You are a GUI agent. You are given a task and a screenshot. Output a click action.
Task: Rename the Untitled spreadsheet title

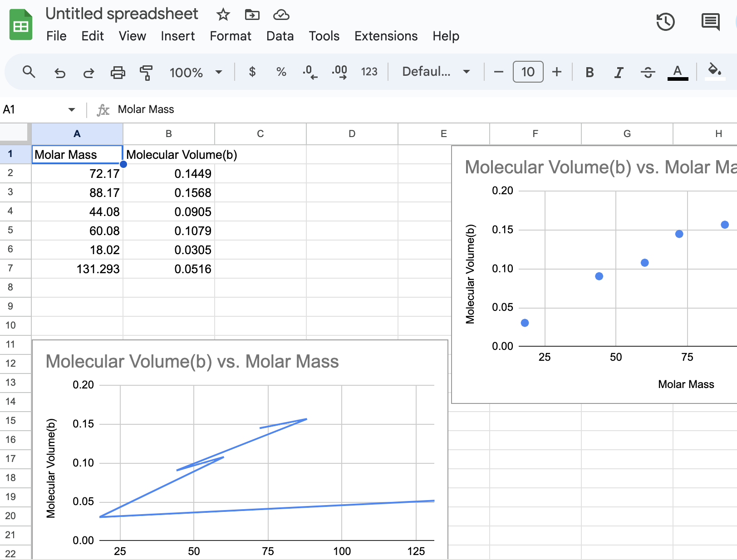(122, 14)
